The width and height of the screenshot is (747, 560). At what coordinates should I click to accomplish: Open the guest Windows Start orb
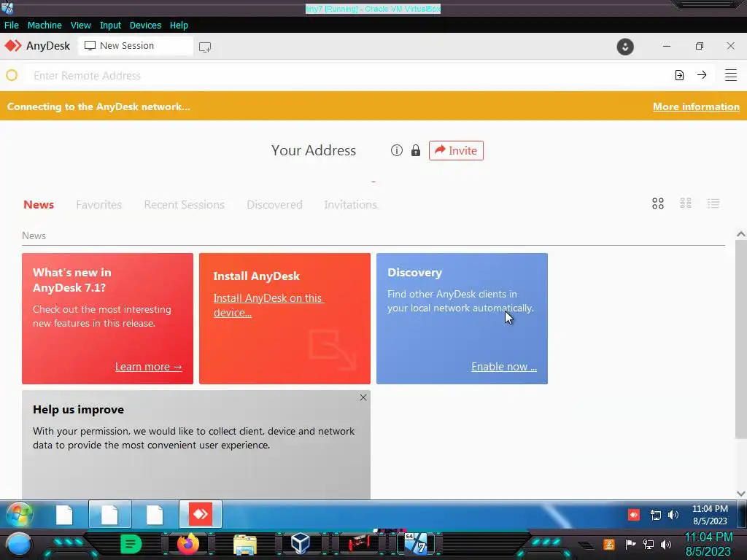pos(19,514)
